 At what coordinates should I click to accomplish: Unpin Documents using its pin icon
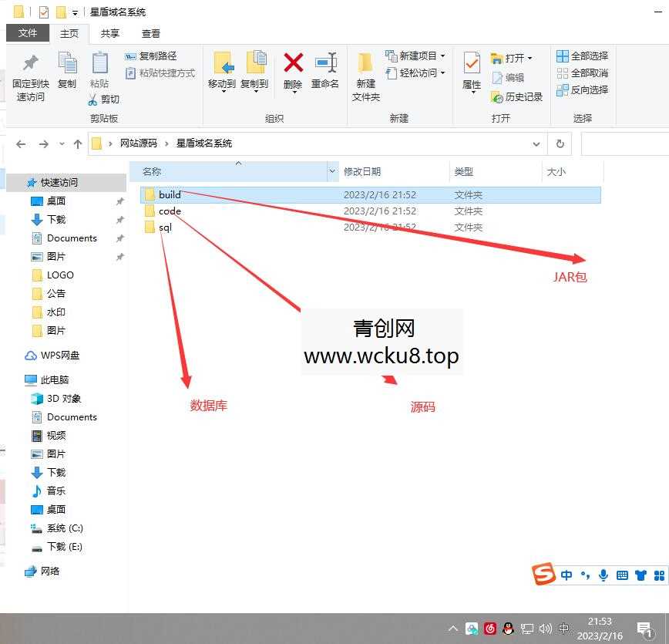coord(119,238)
